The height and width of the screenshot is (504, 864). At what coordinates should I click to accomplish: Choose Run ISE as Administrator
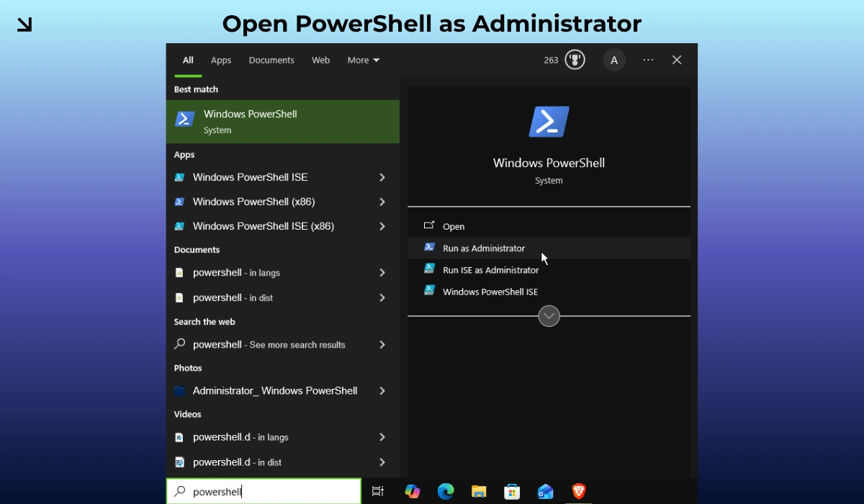[x=549, y=270]
